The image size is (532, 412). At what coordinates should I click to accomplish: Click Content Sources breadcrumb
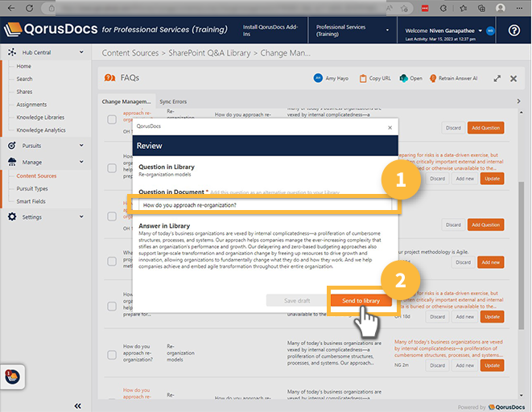[x=130, y=53]
